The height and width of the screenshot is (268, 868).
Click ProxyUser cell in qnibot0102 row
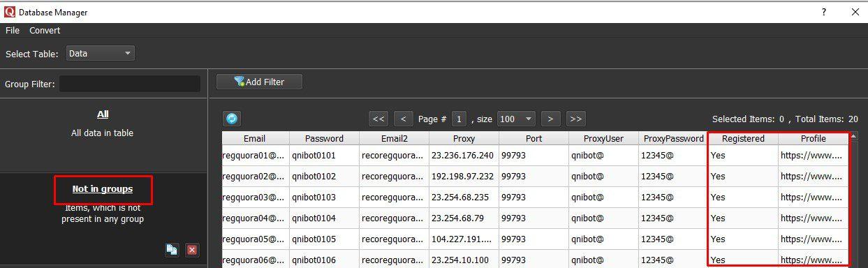tap(603, 177)
